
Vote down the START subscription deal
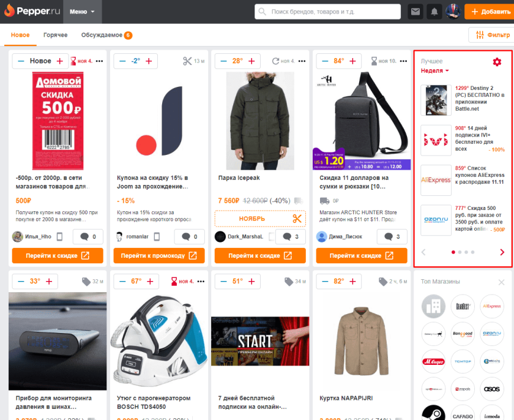click(x=223, y=281)
